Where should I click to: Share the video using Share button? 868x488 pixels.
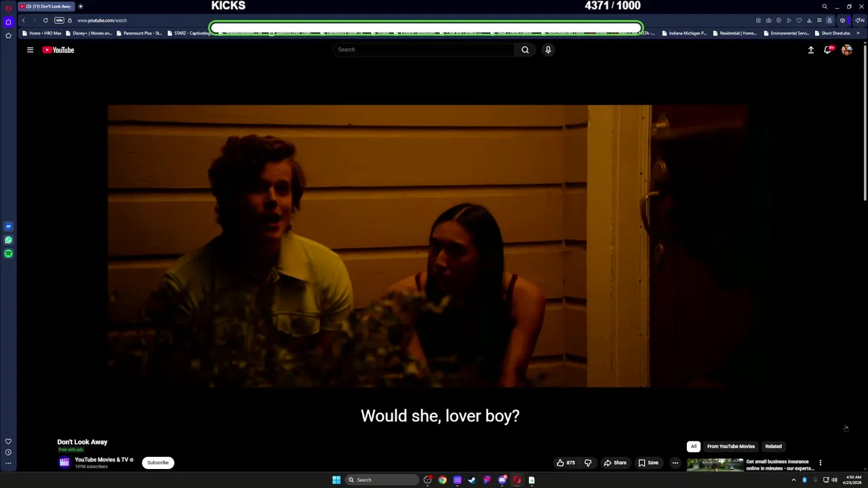click(615, 463)
